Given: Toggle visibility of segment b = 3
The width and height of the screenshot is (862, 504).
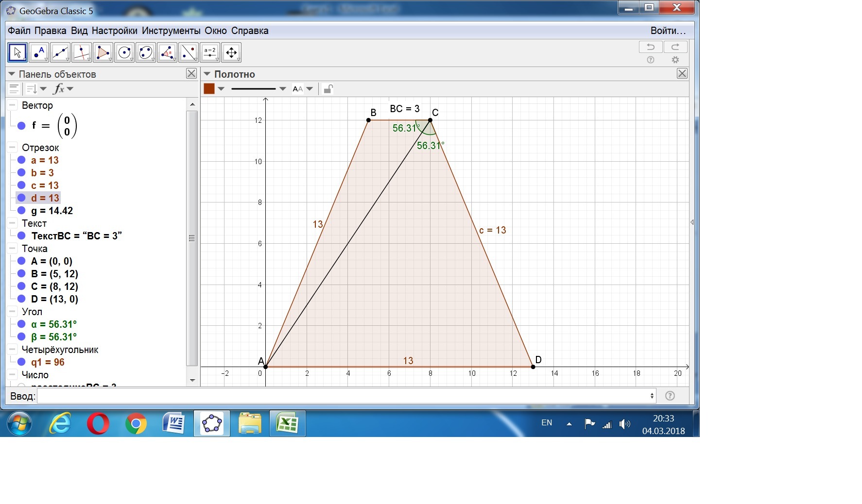Looking at the screenshot, I should [21, 173].
